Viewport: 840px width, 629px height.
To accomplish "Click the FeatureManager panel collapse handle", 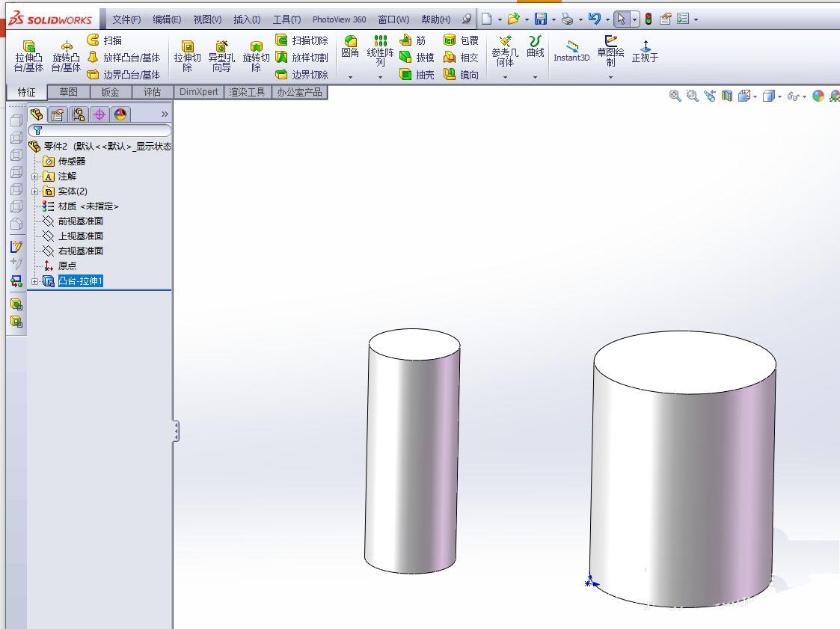I will (x=177, y=432).
